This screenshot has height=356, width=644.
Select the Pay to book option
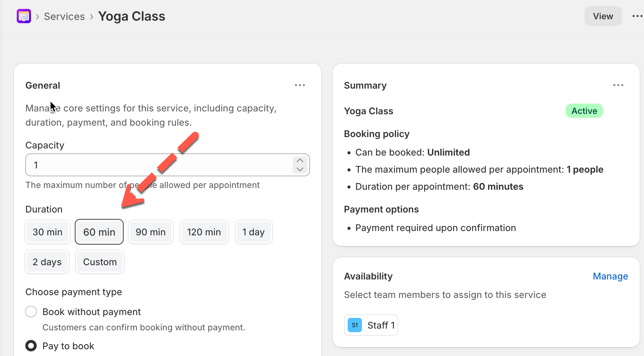pos(31,346)
